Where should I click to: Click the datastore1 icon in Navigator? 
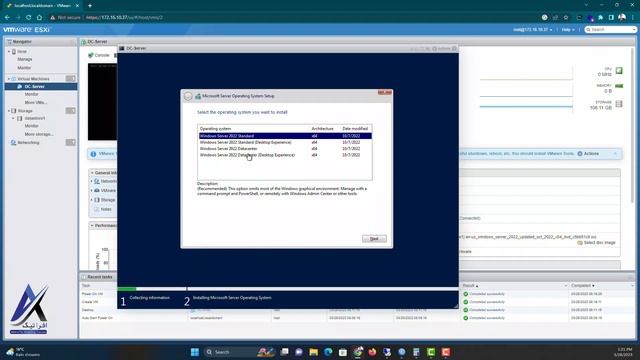pos(19,118)
